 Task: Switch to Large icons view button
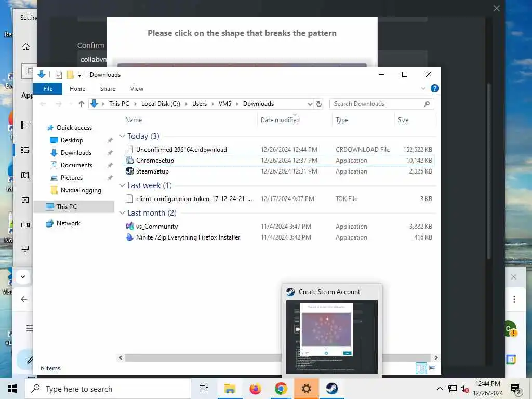433,368
